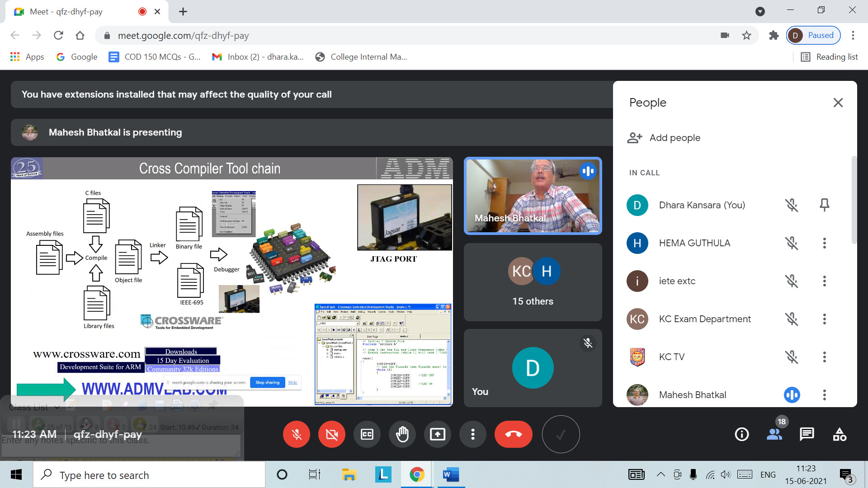The image size is (868, 488).
Task: Open meeting details info icon
Action: click(742, 435)
